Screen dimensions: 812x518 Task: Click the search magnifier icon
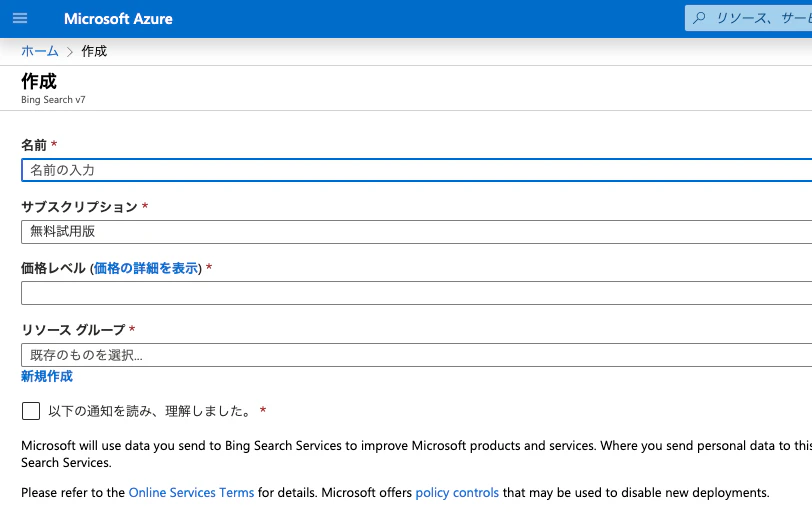(699, 18)
